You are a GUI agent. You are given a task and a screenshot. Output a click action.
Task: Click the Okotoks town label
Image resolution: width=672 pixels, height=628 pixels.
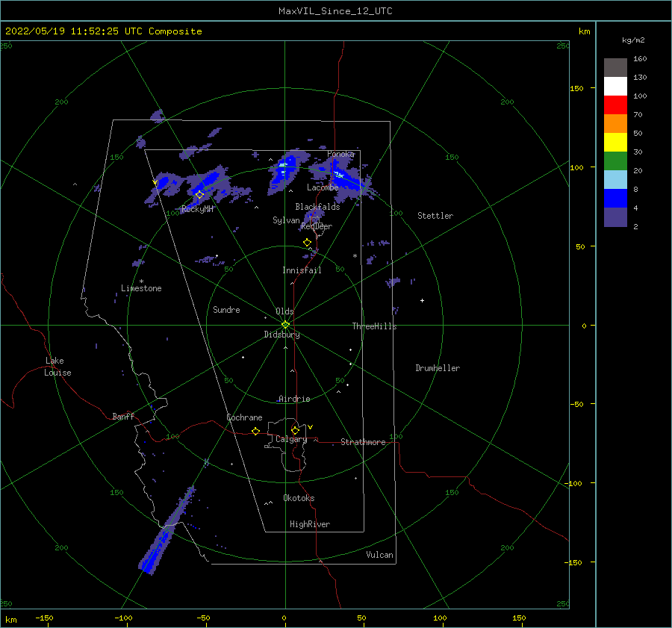(299, 498)
